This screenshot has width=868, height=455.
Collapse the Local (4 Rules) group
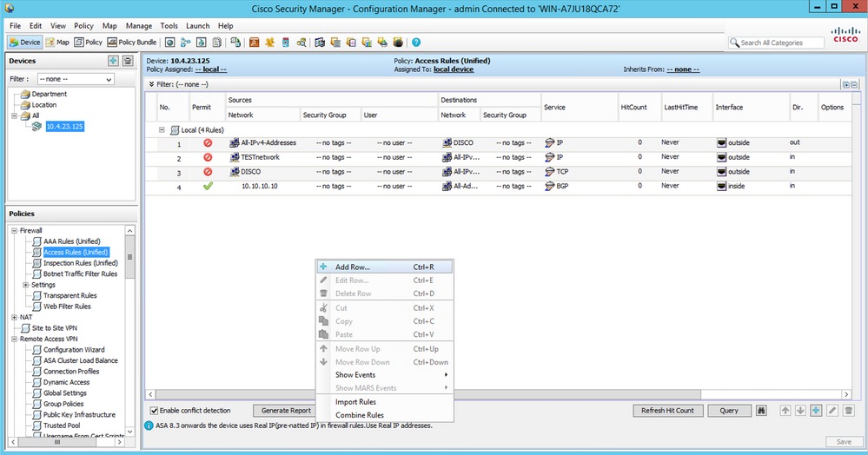pos(162,129)
